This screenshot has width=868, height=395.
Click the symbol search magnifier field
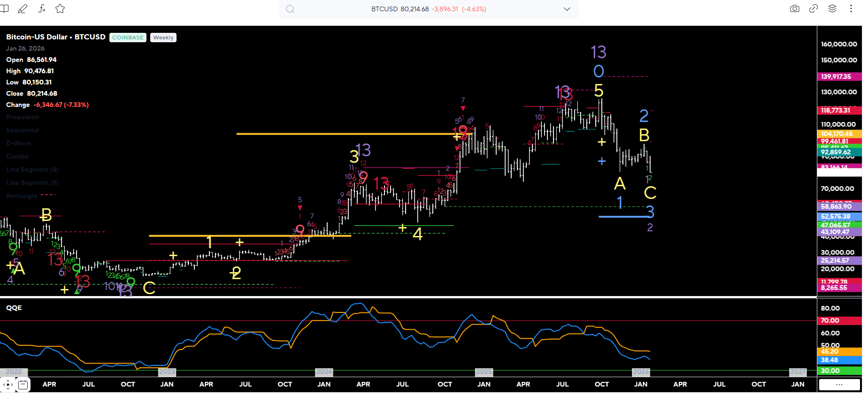click(x=290, y=9)
